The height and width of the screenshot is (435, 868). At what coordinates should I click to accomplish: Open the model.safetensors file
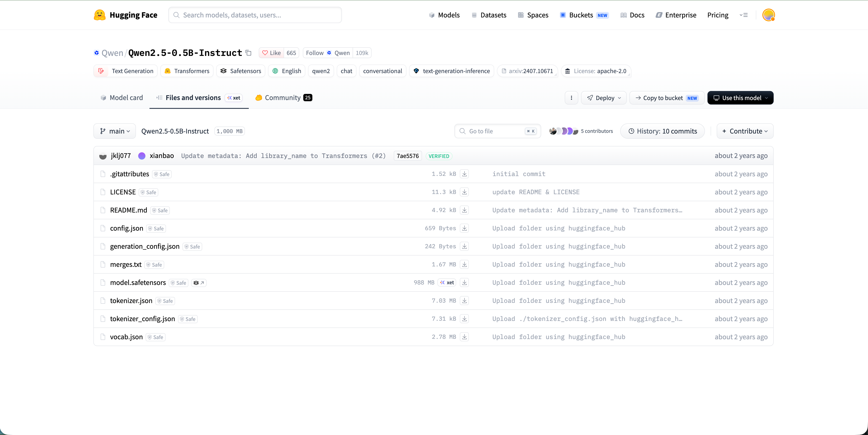(138, 283)
